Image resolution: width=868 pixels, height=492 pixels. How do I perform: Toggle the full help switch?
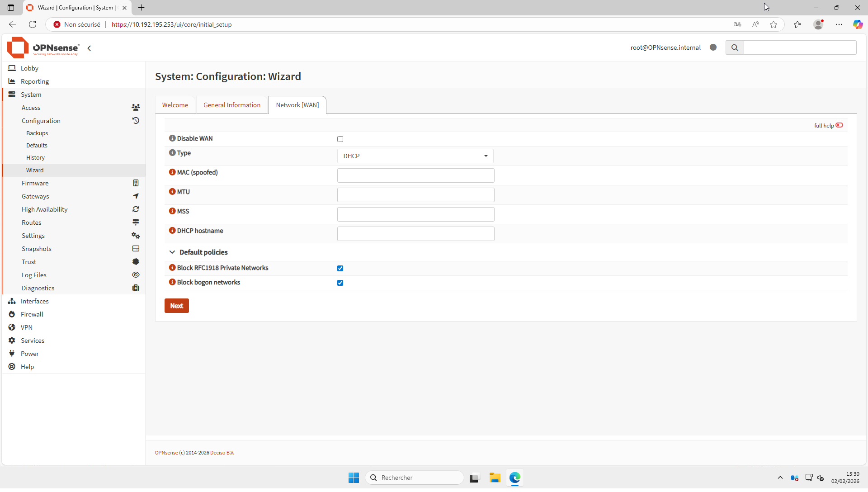(839, 125)
